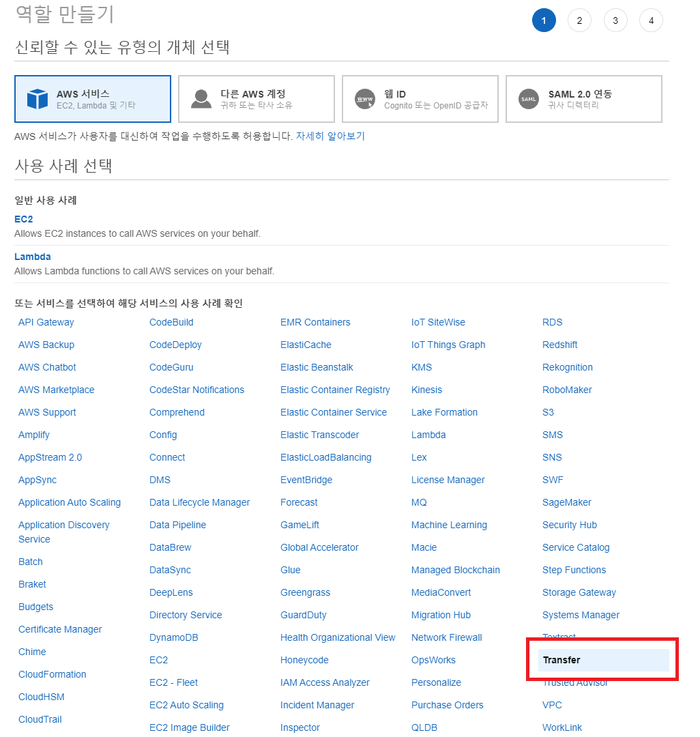The height and width of the screenshot is (737, 700).
Task: Select KMS service
Action: (x=422, y=367)
